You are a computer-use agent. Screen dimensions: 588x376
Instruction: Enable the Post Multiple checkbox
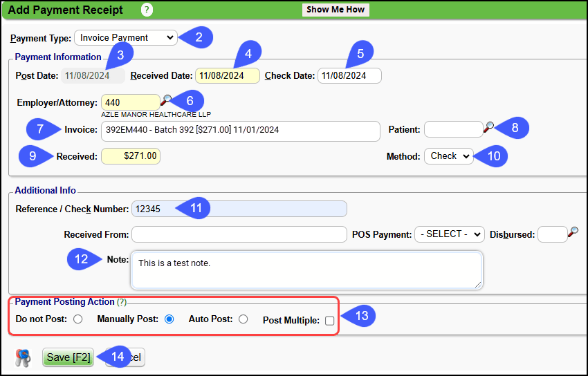pos(329,320)
